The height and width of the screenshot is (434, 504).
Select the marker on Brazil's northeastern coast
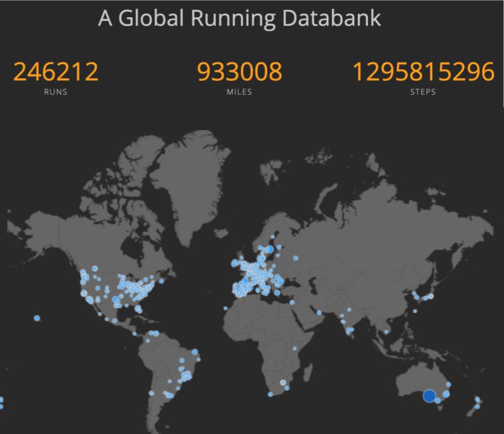pos(195,351)
